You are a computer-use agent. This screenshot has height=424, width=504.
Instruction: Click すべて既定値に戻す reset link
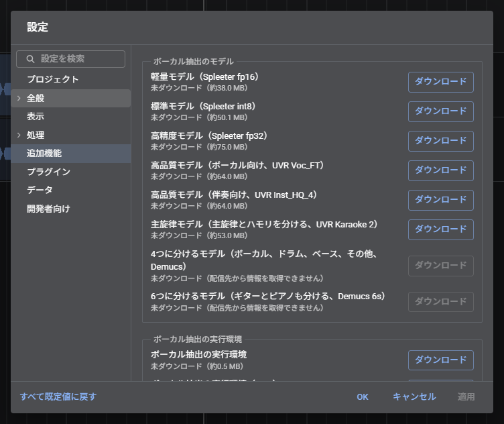pyautogui.click(x=58, y=396)
